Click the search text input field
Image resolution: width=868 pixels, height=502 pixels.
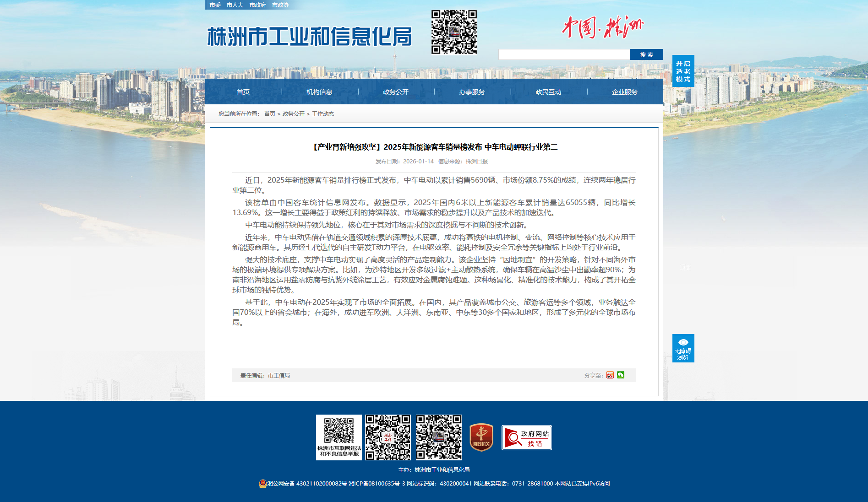[564, 55]
